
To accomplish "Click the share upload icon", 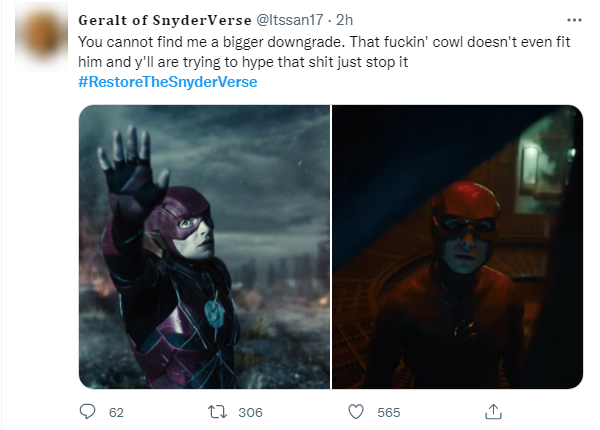I will [x=493, y=412].
